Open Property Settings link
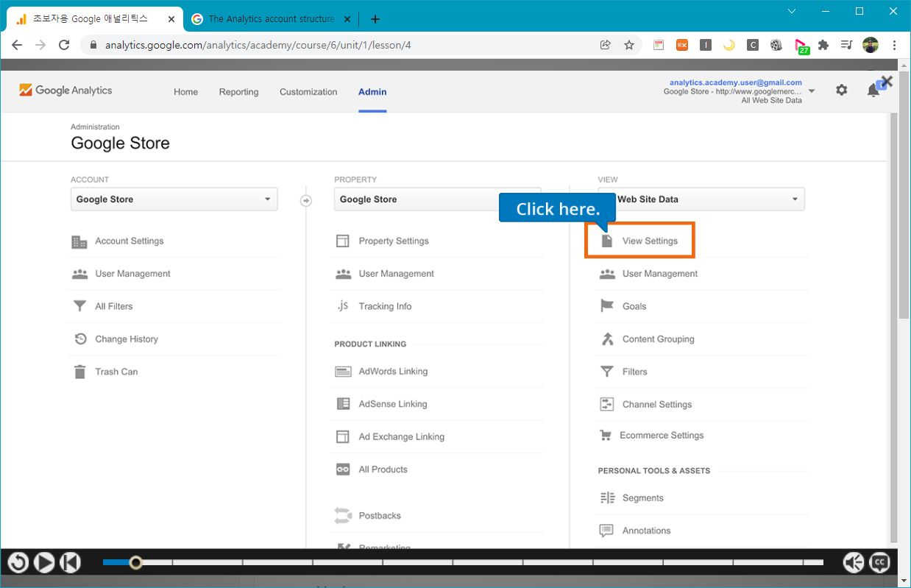The width and height of the screenshot is (911, 588). point(394,241)
